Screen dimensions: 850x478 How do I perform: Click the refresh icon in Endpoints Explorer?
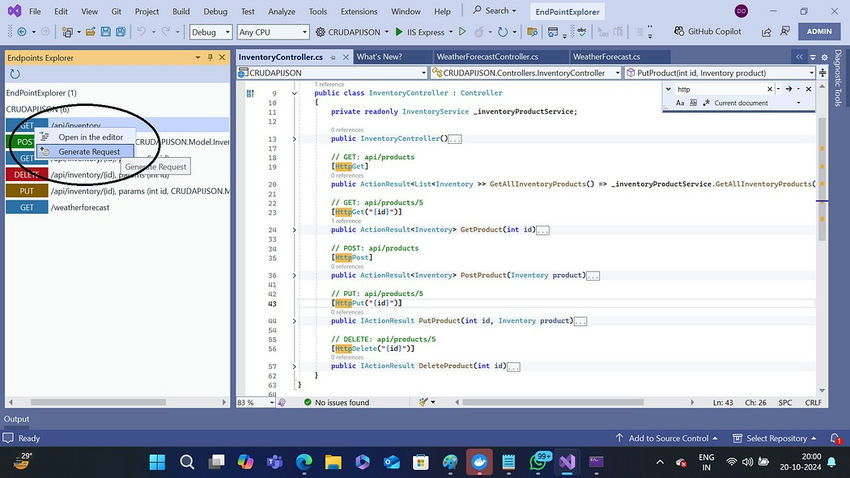pyautogui.click(x=15, y=74)
